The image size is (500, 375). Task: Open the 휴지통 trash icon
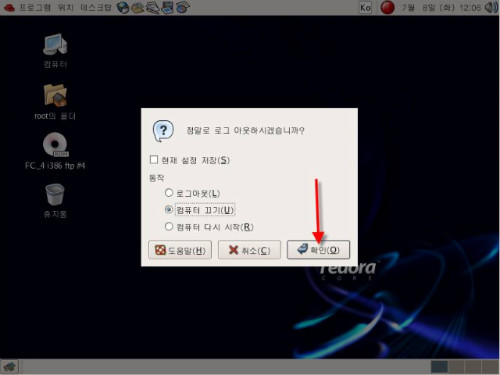click(55, 201)
